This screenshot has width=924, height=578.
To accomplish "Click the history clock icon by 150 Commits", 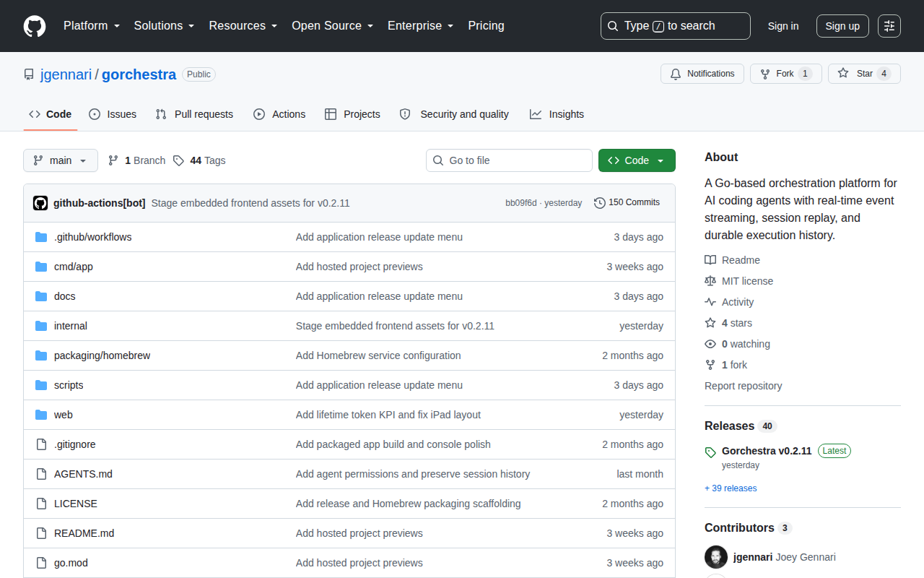I will point(600,203).
